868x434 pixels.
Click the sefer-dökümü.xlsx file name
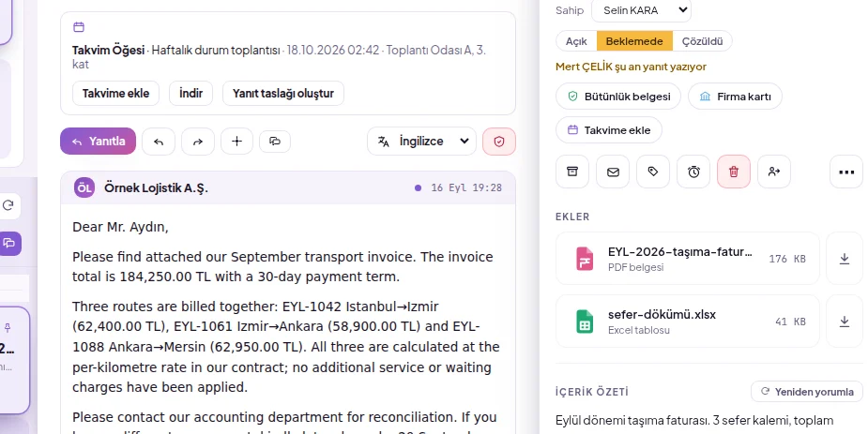point(662,315)
